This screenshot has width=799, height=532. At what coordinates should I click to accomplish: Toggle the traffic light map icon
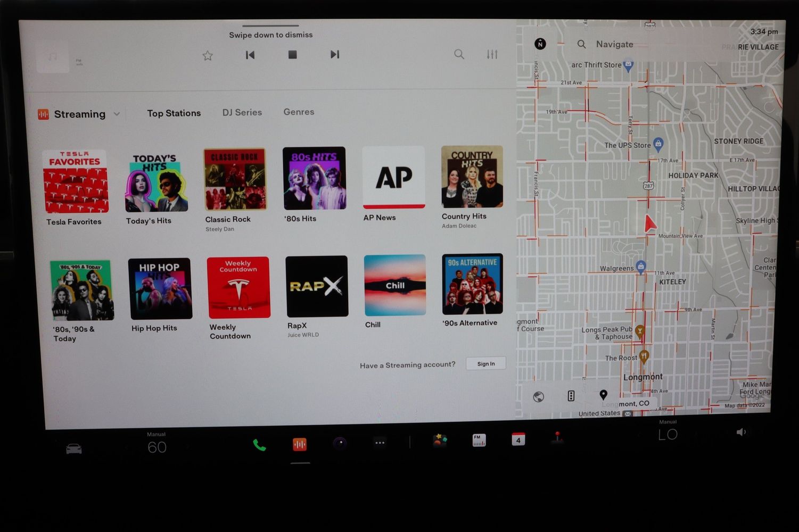click(571, 396)
